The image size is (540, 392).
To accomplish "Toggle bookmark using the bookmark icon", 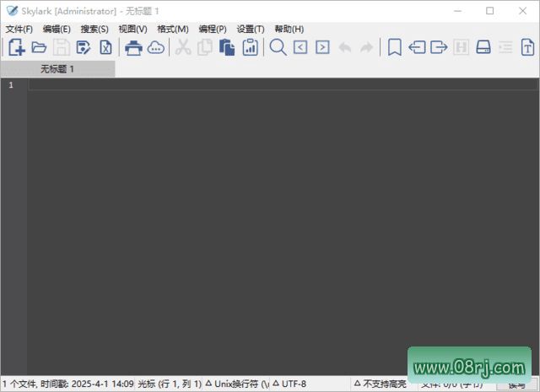I will [394, 47].
